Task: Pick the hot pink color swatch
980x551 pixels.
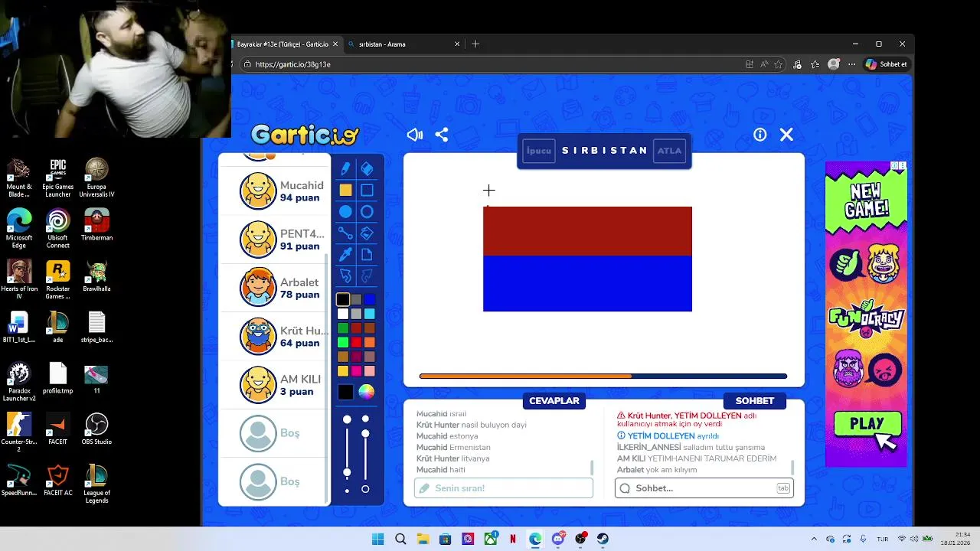Action: [356, 371]
